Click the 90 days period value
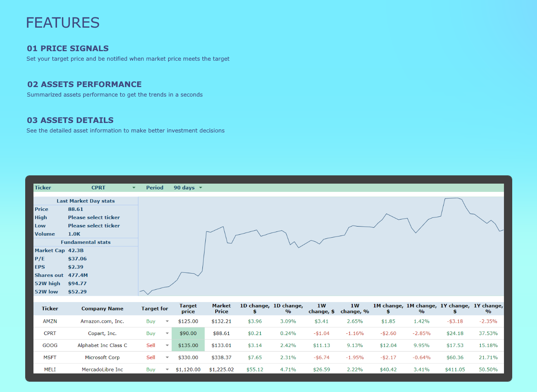The height and width of the screenshot is (392, 537). [184, 188]
